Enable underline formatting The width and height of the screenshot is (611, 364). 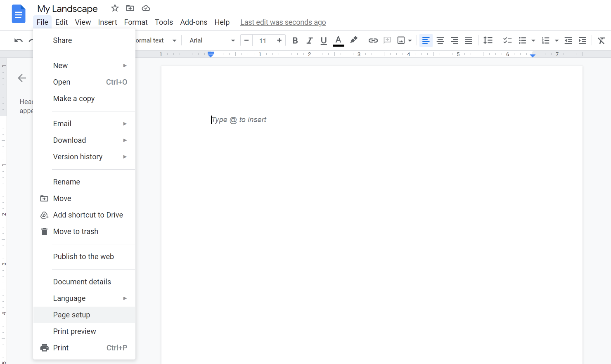click(323, 40)
